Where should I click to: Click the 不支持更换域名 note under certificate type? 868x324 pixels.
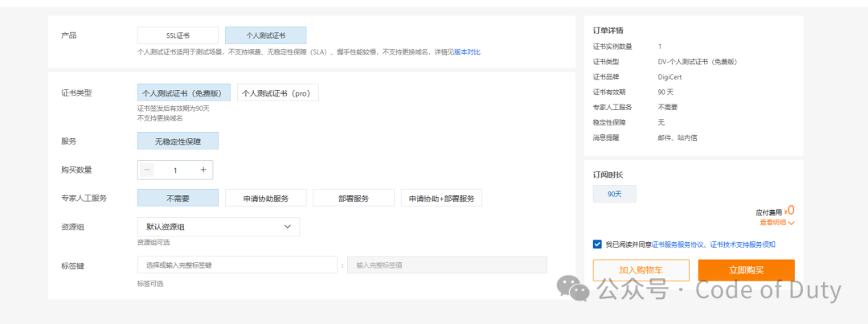point(160,118)
